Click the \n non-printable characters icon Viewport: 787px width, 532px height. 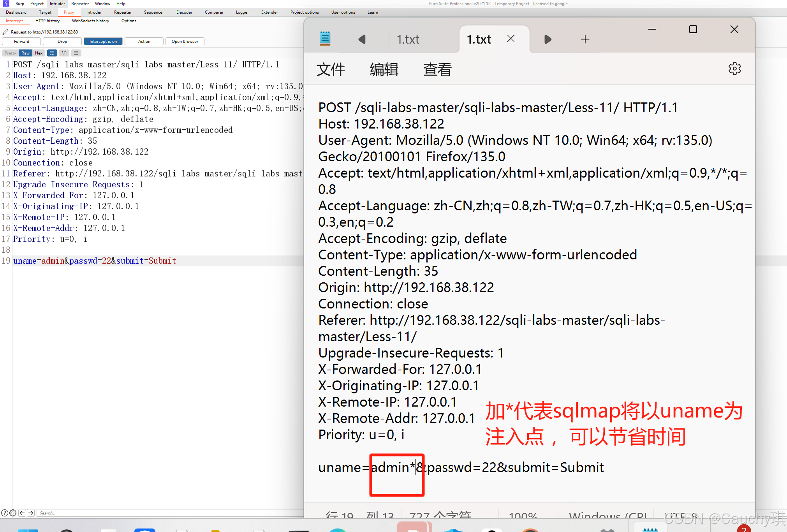coord(64,53)
